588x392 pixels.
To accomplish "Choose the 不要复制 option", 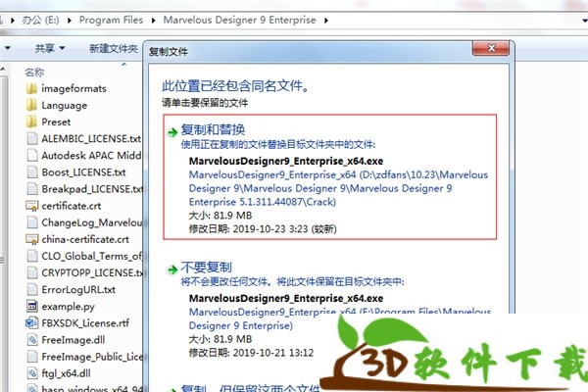I will click(x=329, y=309).
